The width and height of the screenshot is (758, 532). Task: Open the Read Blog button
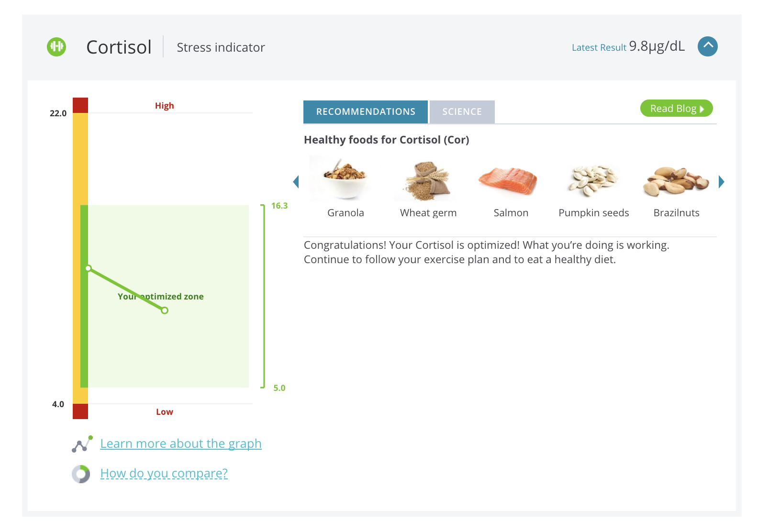[676, 109]
